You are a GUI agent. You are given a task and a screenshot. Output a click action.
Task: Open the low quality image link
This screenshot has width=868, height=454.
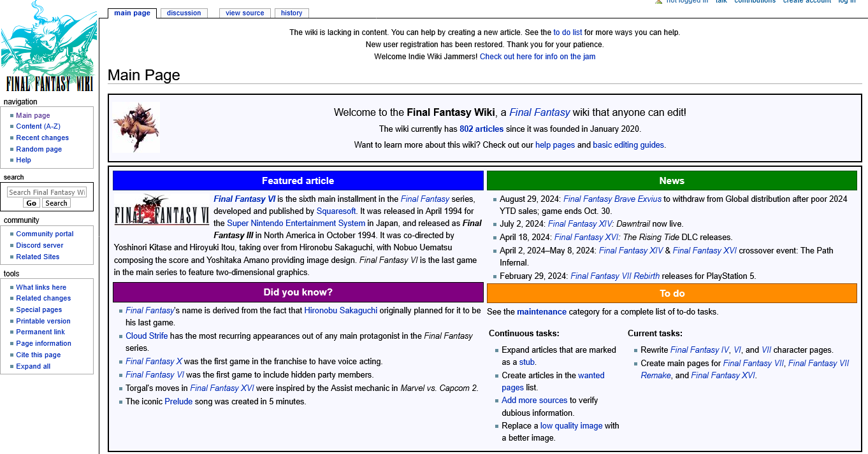click(x=571, y=426)
